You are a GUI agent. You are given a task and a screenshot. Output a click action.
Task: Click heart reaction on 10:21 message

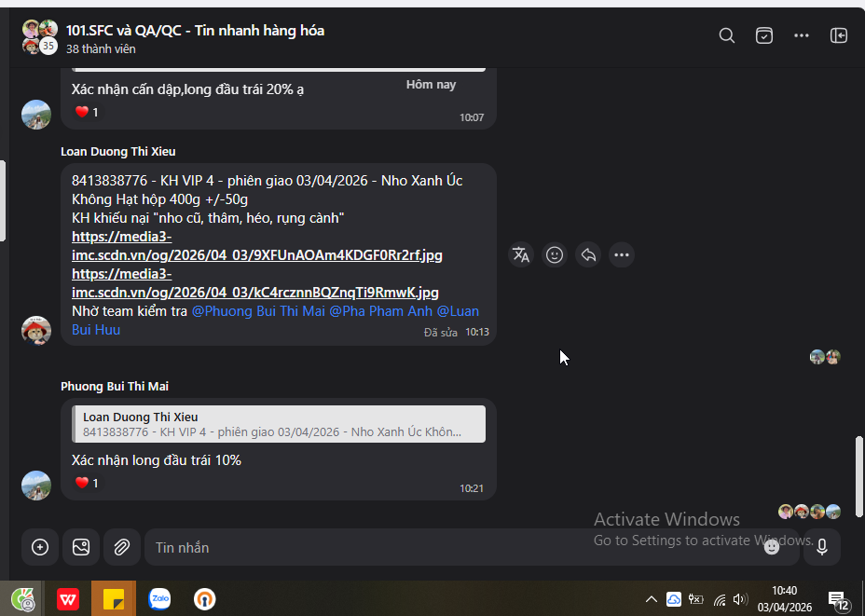pos(87,483)
